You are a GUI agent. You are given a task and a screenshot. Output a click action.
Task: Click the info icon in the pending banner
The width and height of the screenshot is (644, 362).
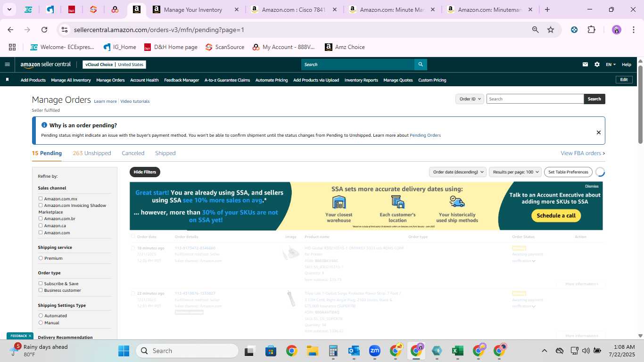[44, 125]
